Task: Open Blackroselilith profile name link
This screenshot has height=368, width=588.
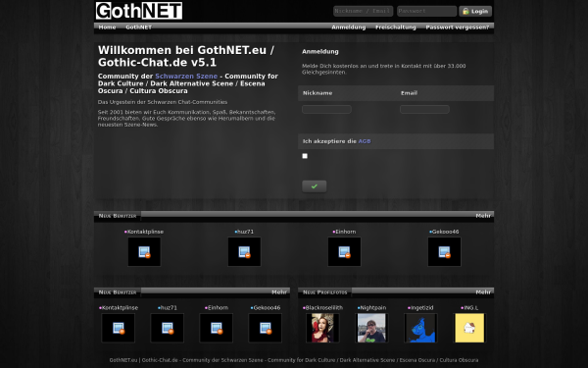Action: pos(324,307)
